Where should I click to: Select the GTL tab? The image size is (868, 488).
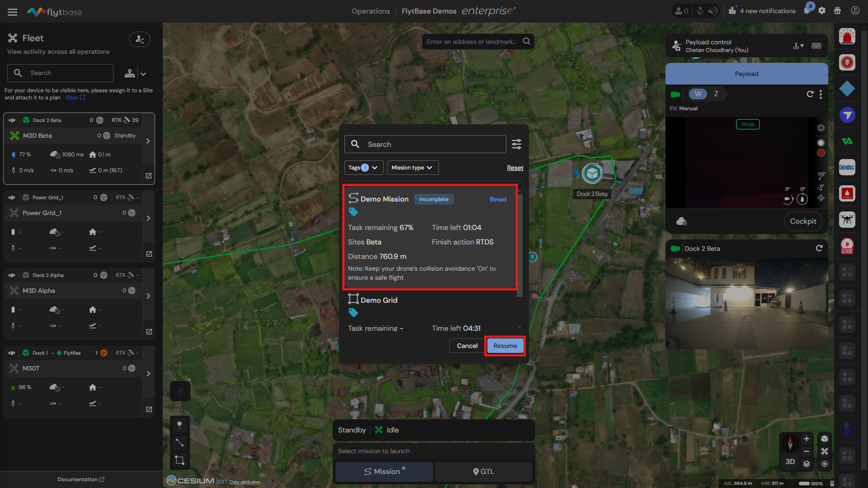pyautogui.click(x=483, y=471)
